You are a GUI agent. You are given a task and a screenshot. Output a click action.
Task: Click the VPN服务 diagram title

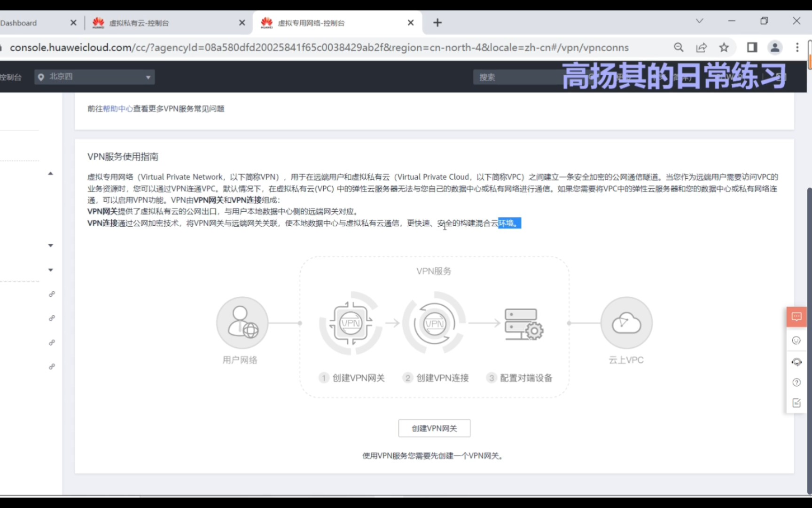click(434, 271)
